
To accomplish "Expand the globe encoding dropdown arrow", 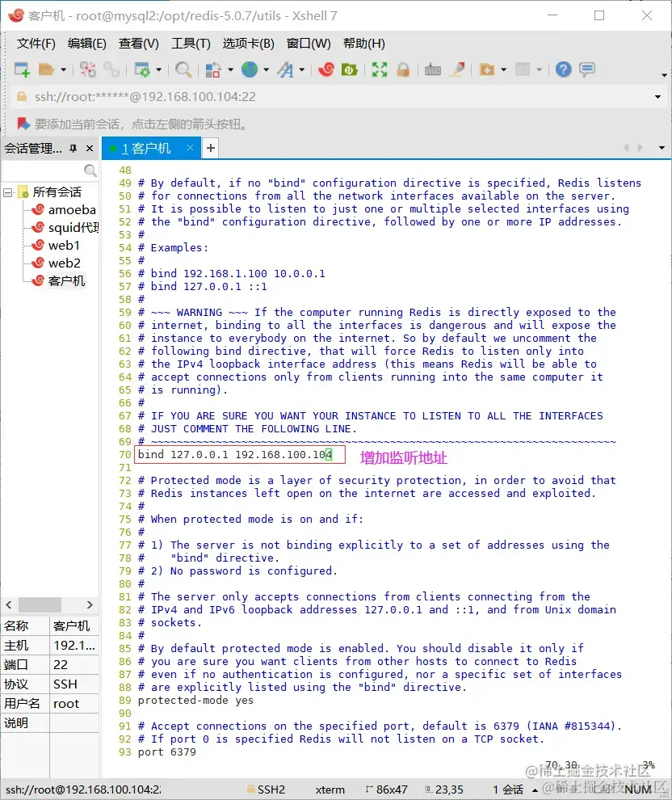I will tap(267, 69).
